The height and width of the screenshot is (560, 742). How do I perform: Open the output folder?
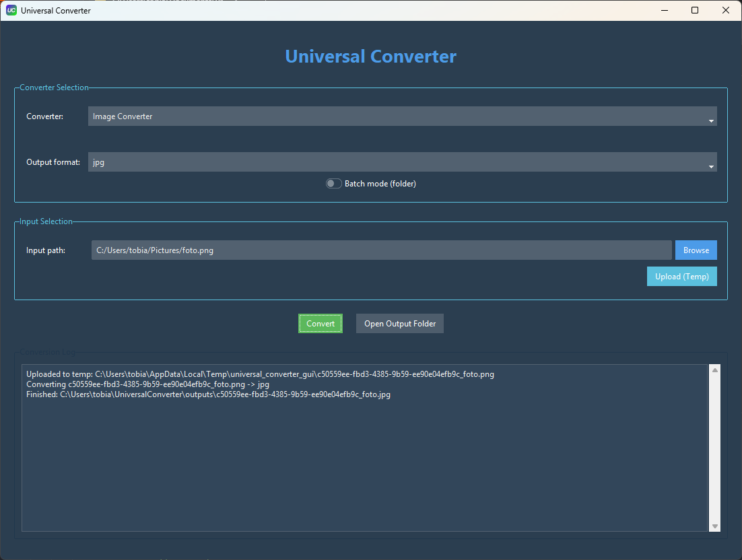(x=399, y=323)
